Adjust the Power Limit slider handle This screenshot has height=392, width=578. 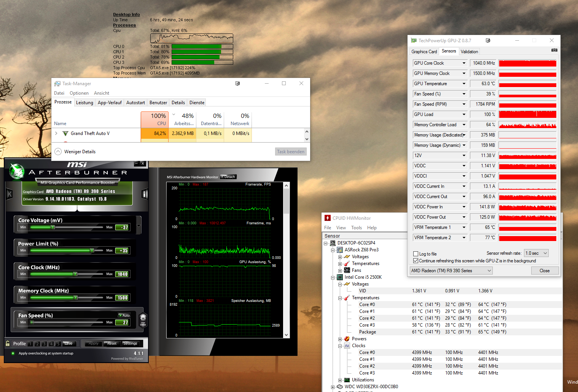point(92,251)
